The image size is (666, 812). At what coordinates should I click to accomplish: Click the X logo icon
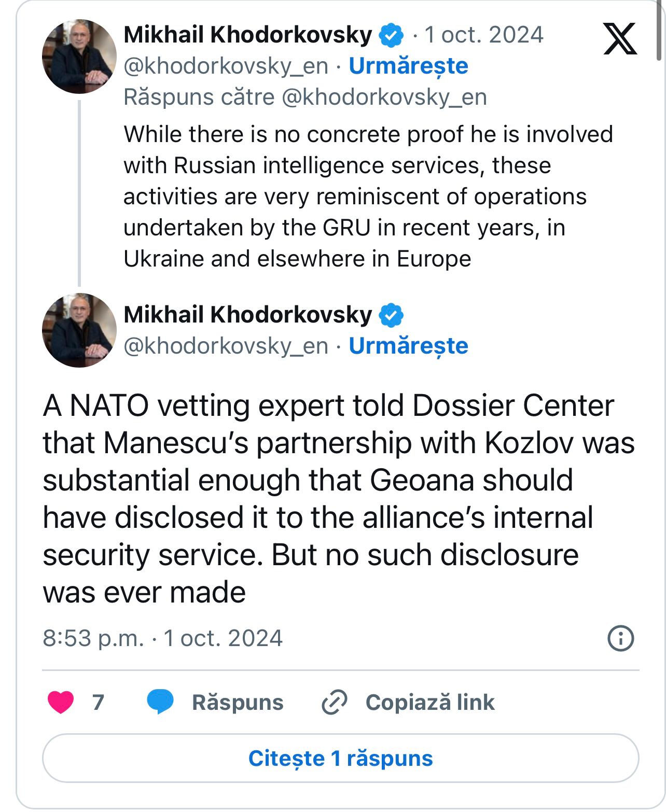[x=620, y=38]
